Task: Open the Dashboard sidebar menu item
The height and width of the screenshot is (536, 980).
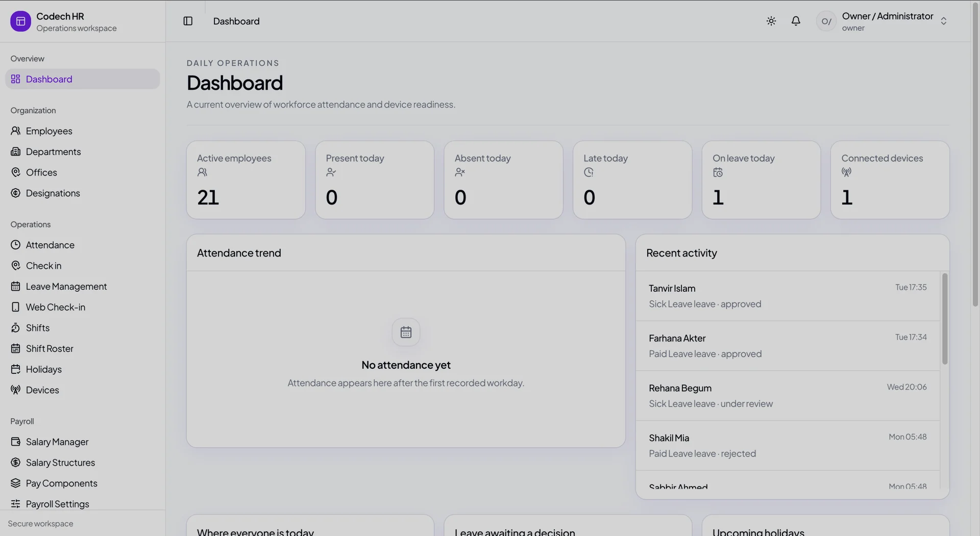Action: 83,79
